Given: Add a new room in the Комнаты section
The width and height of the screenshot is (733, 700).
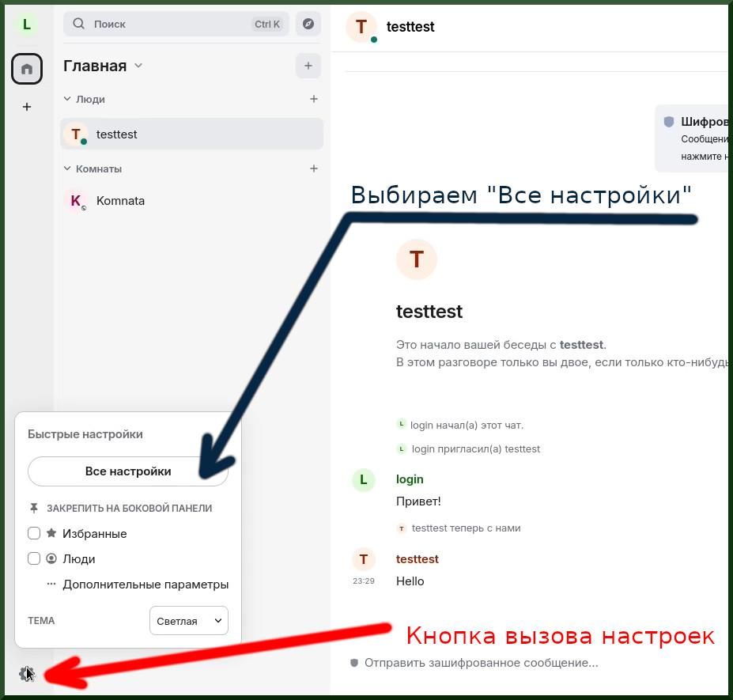Looking at the screenshot, I should coord(314,168).
